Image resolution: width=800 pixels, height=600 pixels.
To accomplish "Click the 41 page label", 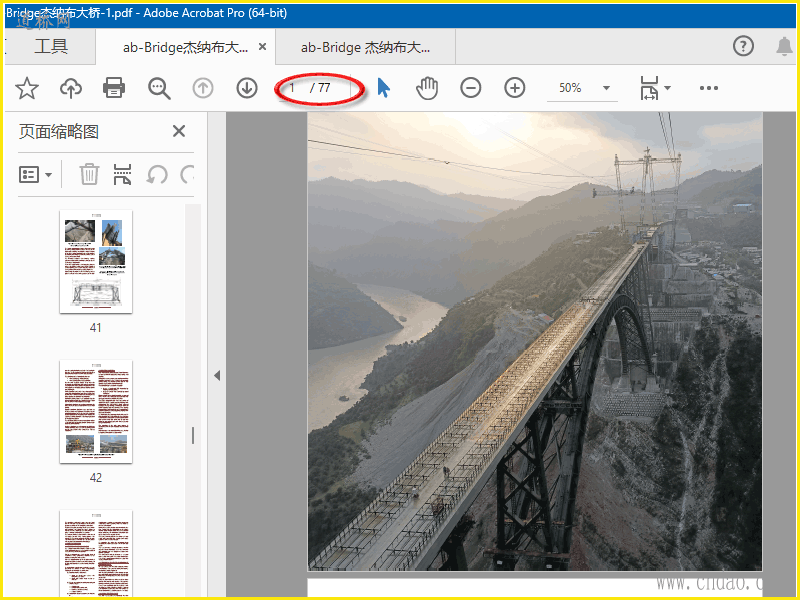I will 96,328.
